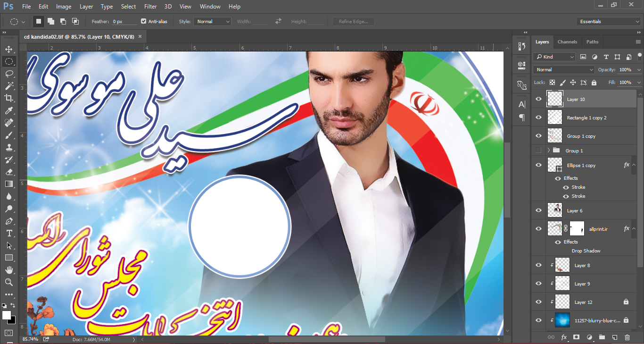Toggle Layer 12 visibility eye
The width and height of the screenshot is (644, 344).
point(538,302)
